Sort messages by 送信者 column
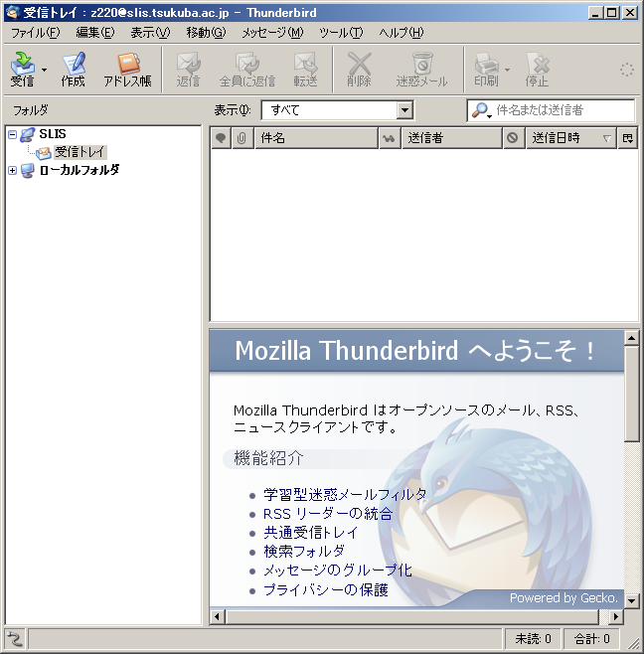Image resolution: width=644 pixels, height=654 pixels. 452,138
